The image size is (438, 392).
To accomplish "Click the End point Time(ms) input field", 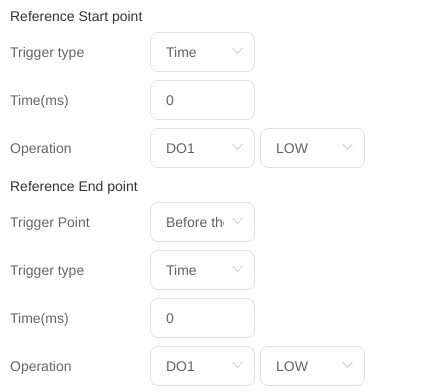I will point(202,318).
